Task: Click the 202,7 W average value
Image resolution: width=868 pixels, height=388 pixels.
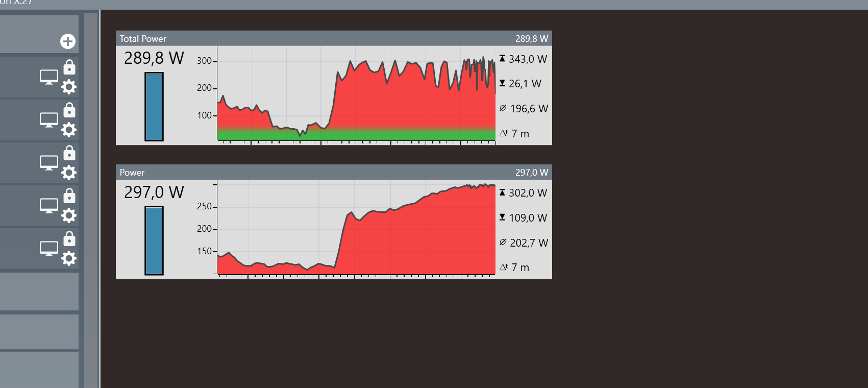Action: 529,243
